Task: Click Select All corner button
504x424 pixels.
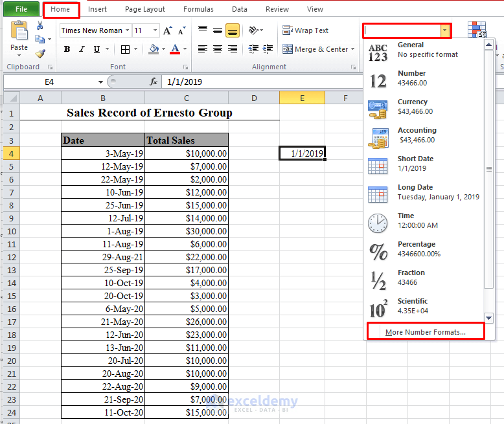Action: click(12, 98)
